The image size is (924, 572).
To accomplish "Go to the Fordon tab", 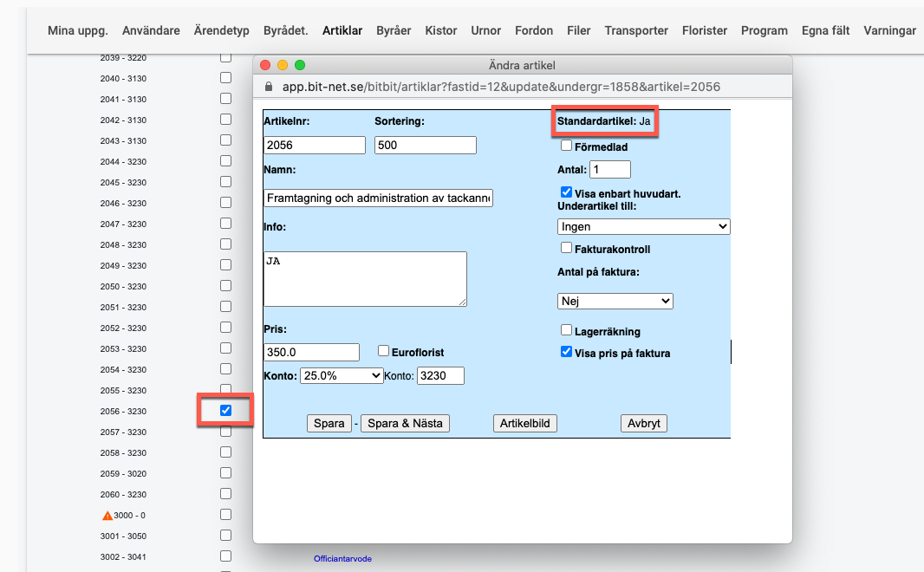I will 534,30.
